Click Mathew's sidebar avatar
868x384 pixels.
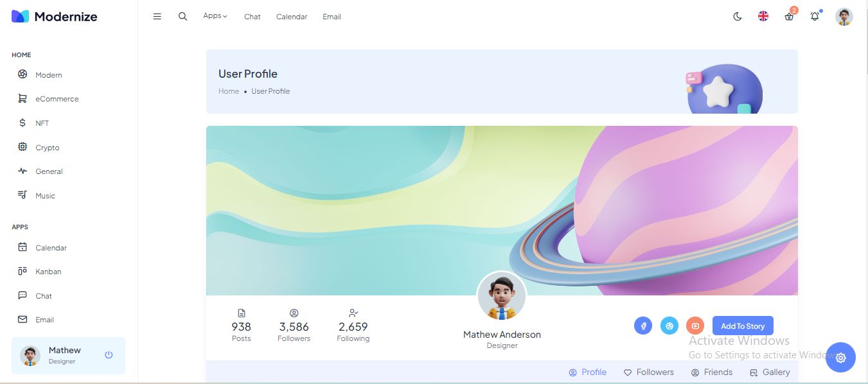point(30,356)
